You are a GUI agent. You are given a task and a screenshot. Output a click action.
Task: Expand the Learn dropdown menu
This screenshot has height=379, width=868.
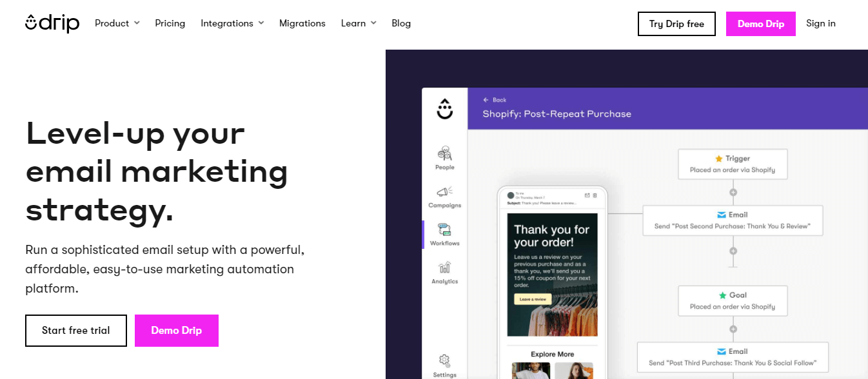point(359,23)
